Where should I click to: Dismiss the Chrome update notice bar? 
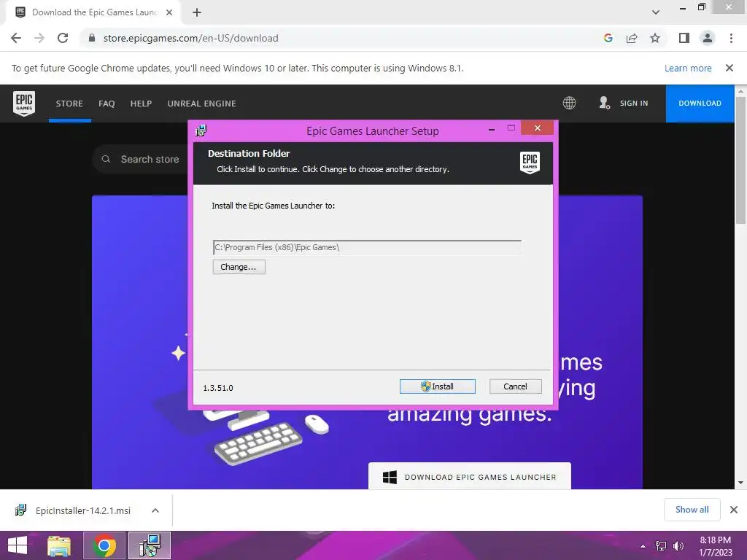[729, 68]
